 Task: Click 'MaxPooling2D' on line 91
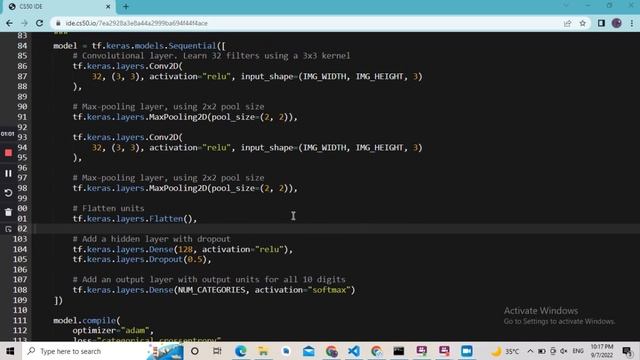[x=178, y=117]
